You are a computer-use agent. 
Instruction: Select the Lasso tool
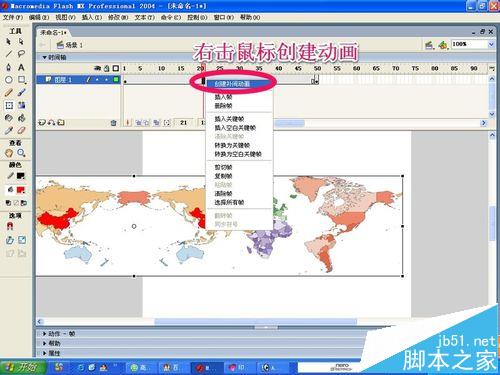click(21, 54)
